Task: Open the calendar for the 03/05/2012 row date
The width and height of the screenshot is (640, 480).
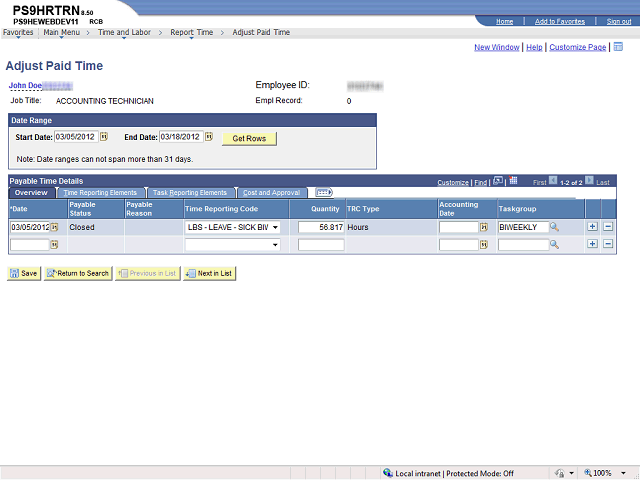Action: [54, 228]
